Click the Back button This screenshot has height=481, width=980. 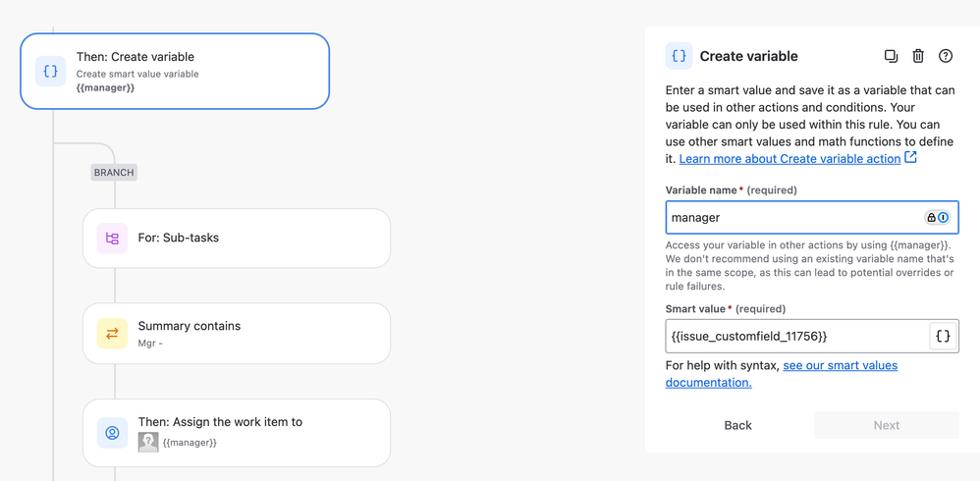[738, 425]
